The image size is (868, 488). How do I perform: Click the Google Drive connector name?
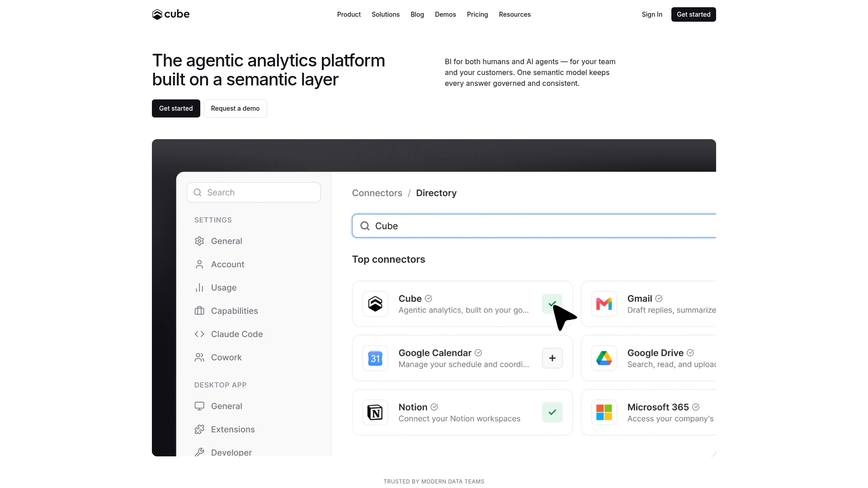pyautogui.click(x=656, y=353)
